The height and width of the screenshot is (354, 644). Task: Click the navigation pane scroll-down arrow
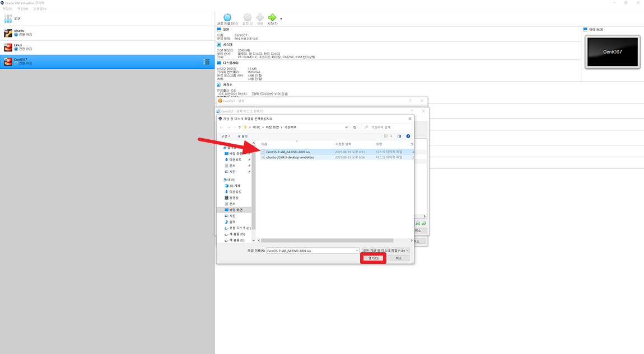click(254, 240)
